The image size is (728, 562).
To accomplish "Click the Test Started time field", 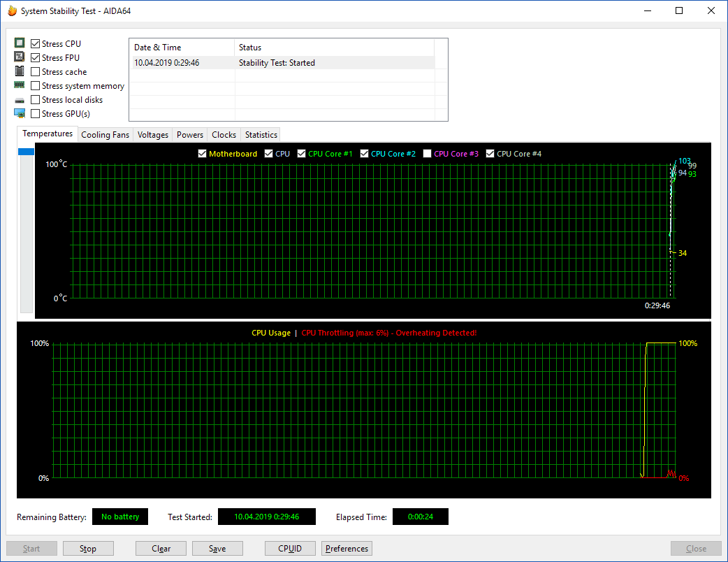I will click(266, 517).
